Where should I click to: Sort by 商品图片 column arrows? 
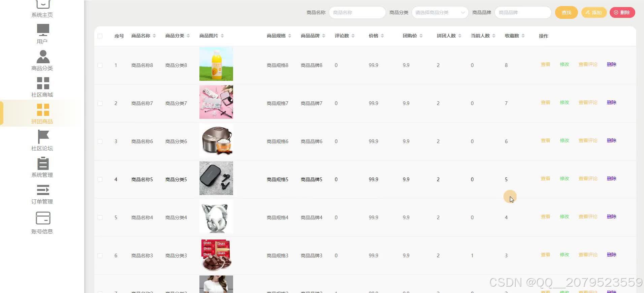[x=222, y=36]
